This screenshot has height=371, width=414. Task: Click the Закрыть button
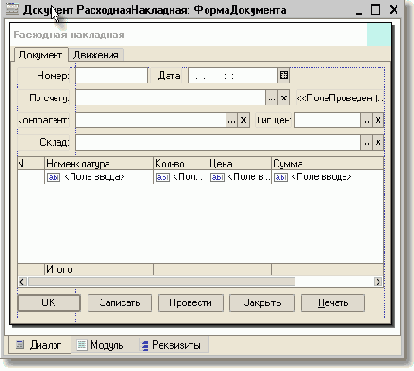[262, 303]
